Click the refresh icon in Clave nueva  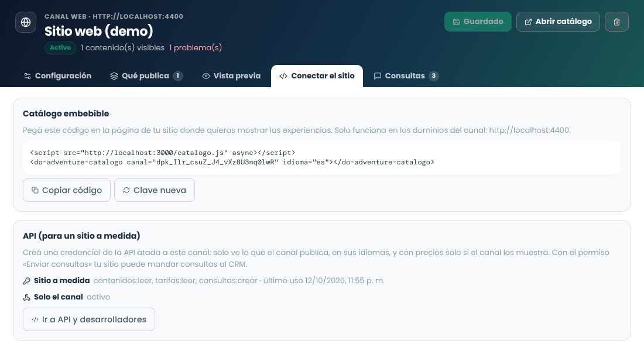pyautogui.click(x=126, y=190)
